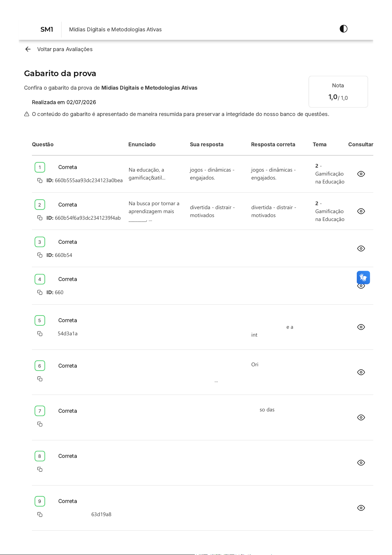The width and height of the screenshot is (392, 555).
Task: Copy the ID of question 1
Action: click(x=40, y=180)
